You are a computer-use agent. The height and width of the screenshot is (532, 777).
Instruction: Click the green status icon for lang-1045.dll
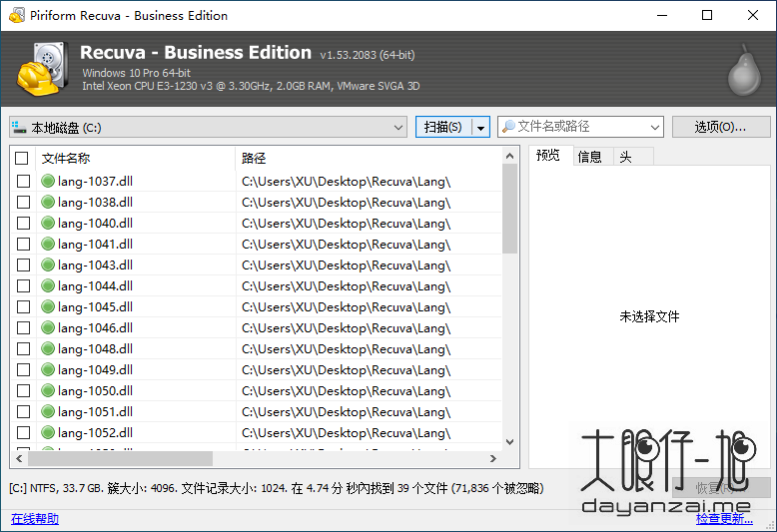(x=48, y=307)
